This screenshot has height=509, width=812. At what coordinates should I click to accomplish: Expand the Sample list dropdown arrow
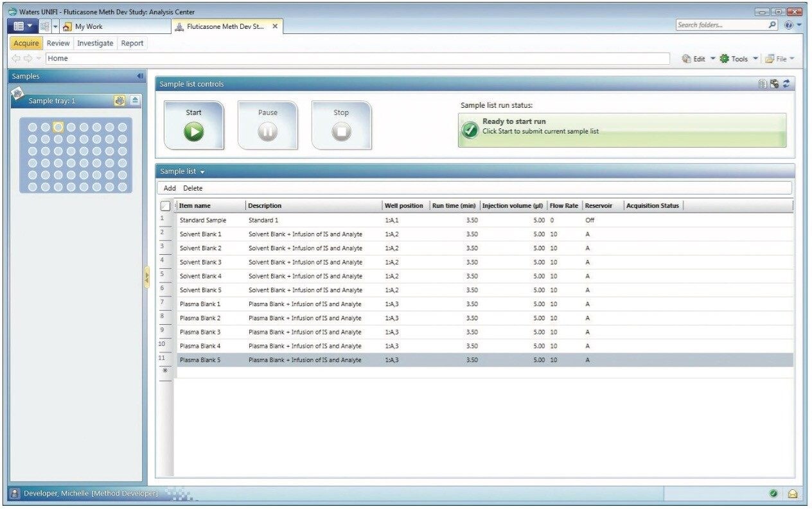[x=202, y=172]
